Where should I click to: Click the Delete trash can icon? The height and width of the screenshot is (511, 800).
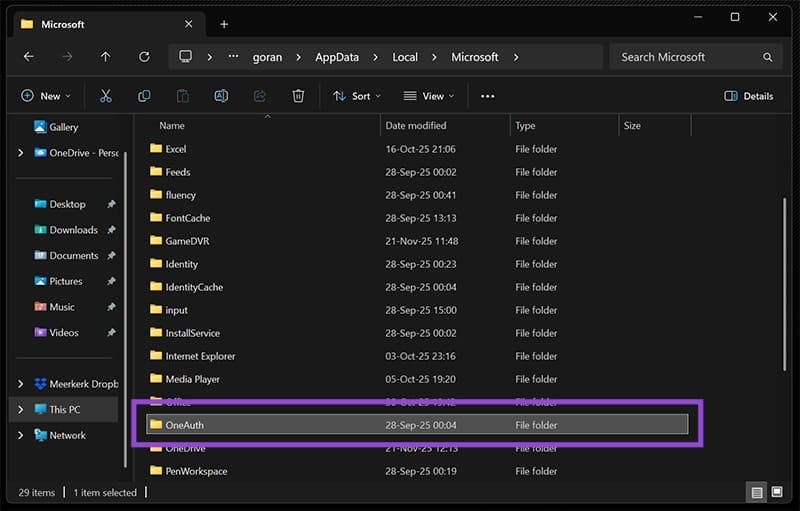298,96
